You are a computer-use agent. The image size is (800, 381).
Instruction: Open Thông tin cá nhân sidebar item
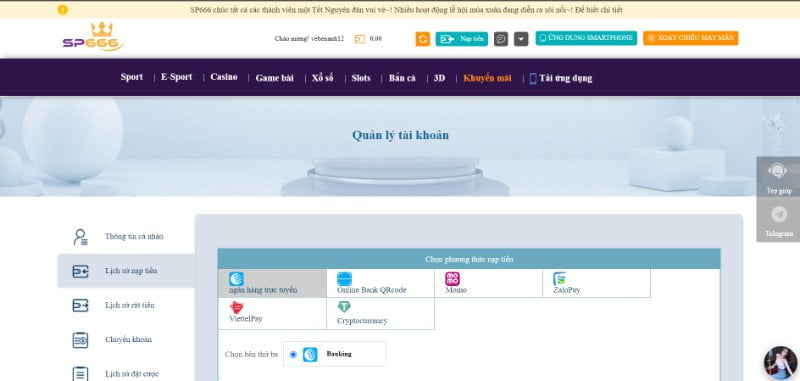[126, 237]
